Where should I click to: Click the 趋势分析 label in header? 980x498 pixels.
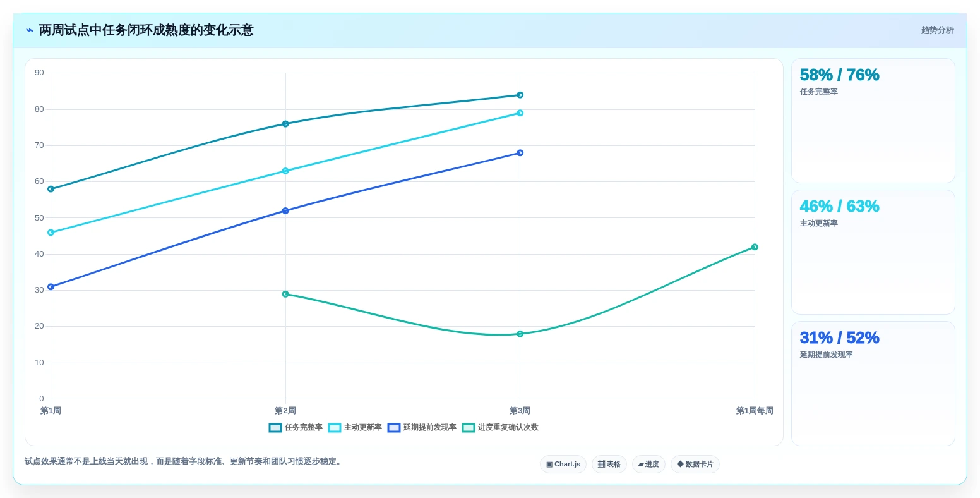click(x=938, y=30)
